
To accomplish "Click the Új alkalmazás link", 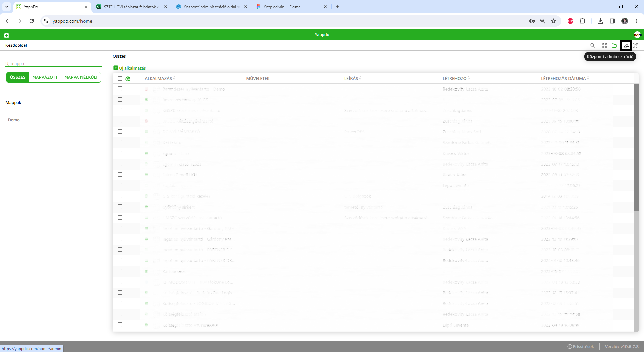I will tap(129, 68).
